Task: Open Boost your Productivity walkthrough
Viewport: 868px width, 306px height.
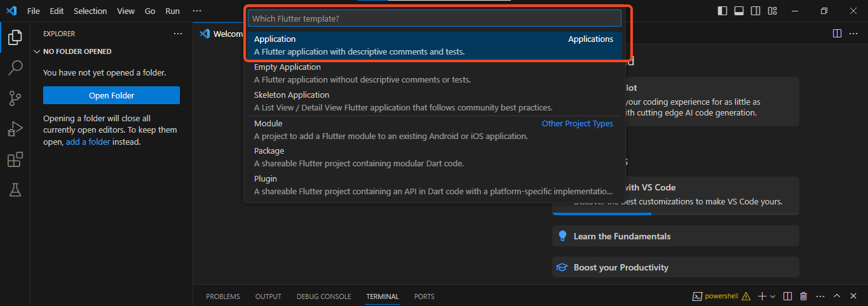Action: click(x=675, y=267)
